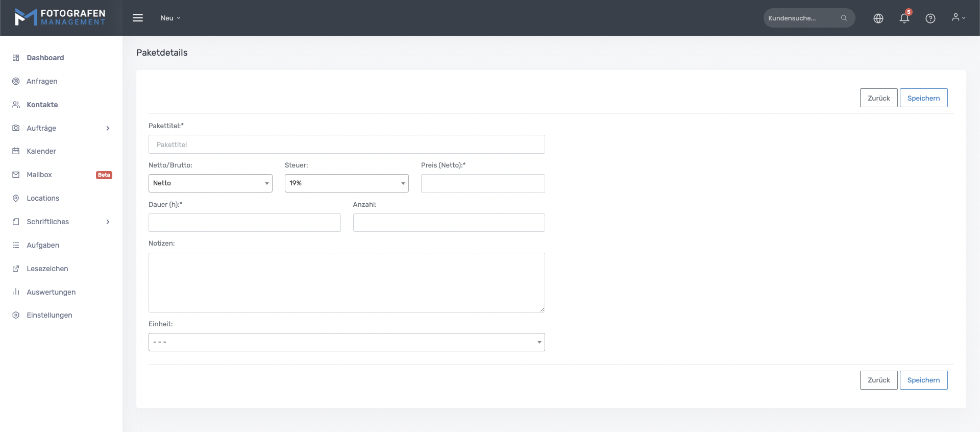This screenshot has height=432, width=980.
Task: Open the Steuer 19% dropdown
Action: [x=347, y=183]
